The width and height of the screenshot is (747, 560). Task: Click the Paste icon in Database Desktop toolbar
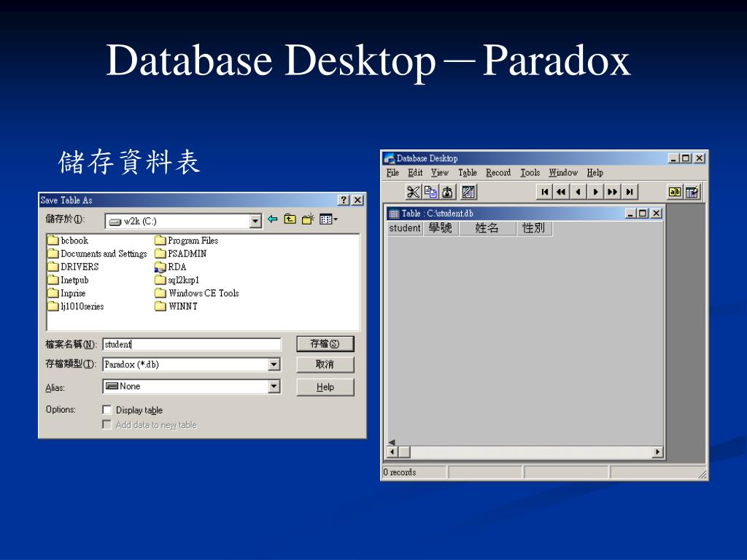click(447, 192)
